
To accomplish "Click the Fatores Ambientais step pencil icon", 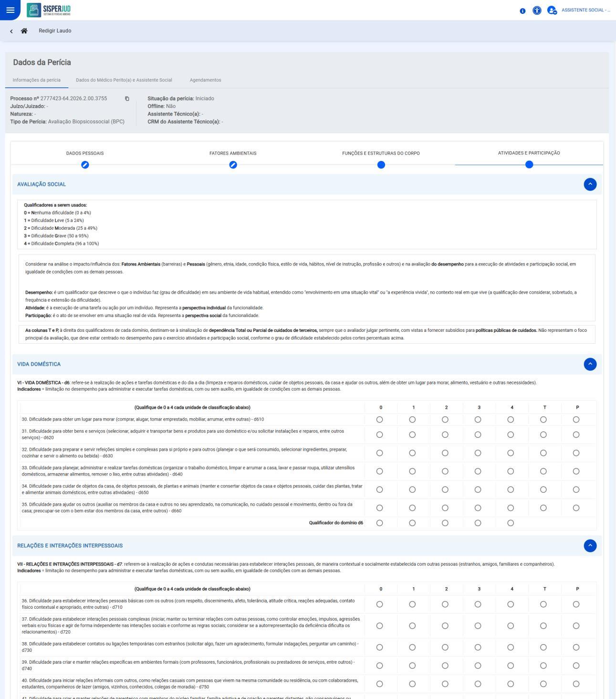I will (233, 165).
